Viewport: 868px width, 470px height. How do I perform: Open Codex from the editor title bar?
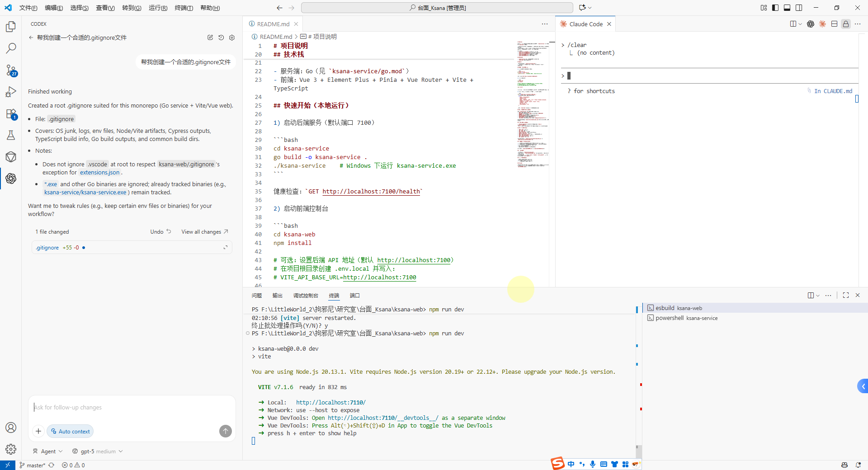811,24
